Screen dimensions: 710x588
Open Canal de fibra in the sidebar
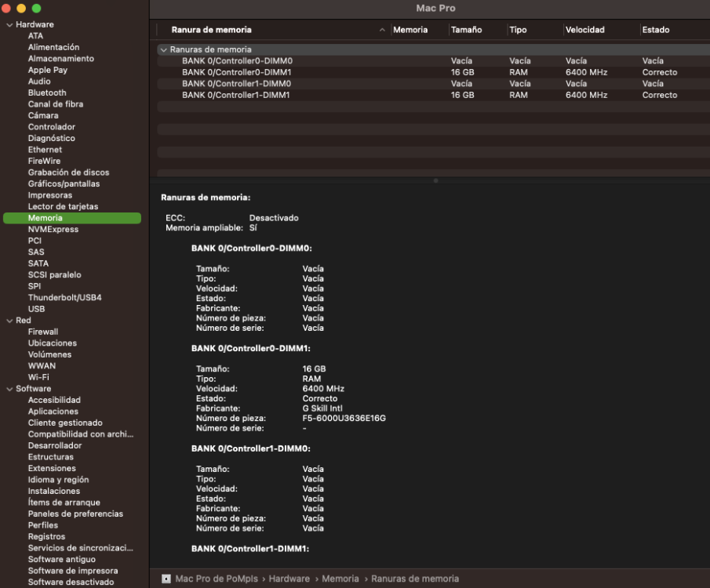point(56,104)
